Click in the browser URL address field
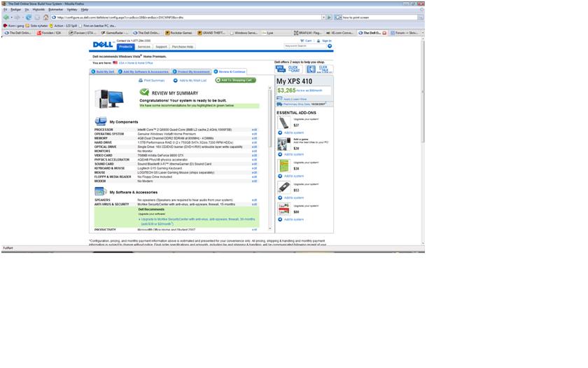The image size is (588, 368). tap(188, 18)
